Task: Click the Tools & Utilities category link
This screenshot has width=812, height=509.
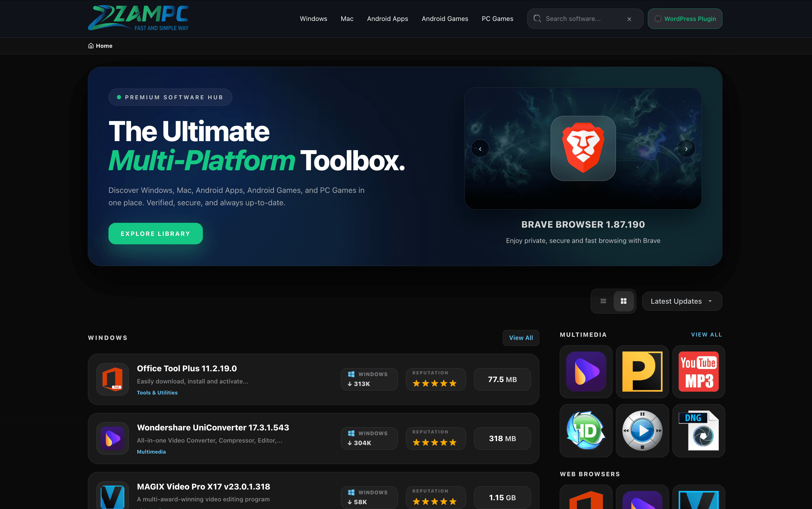Action: click(157, 392)
